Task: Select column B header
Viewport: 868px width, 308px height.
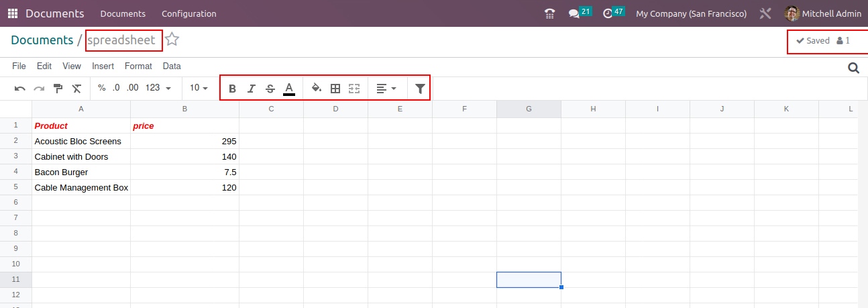Action: pos(184,109)
